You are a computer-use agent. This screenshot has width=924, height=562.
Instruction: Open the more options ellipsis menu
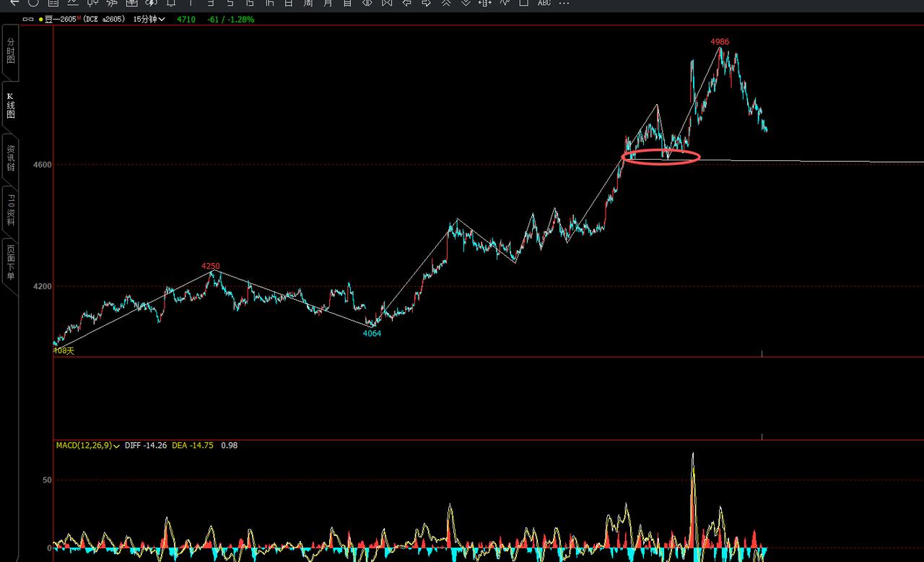coord(564,3)
